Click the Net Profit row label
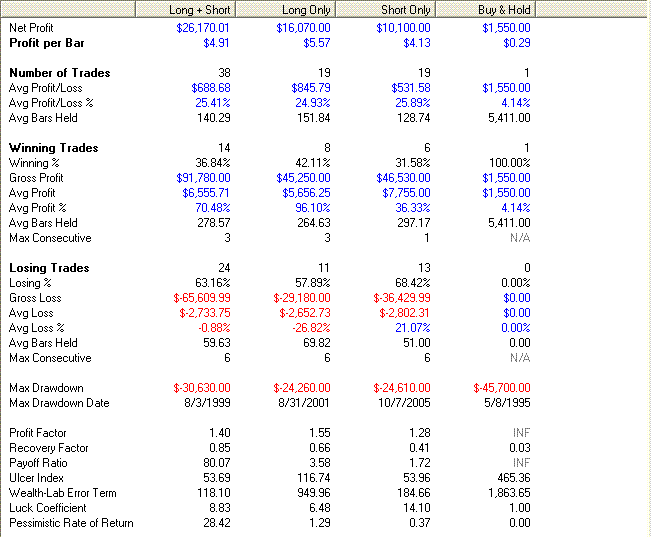This screenshot has width=651, height=537. [31, 28]
